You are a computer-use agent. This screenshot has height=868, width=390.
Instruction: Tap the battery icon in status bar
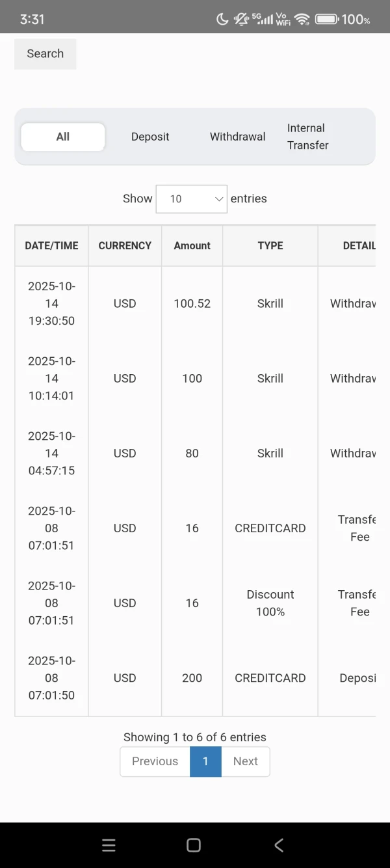point(326,20)
